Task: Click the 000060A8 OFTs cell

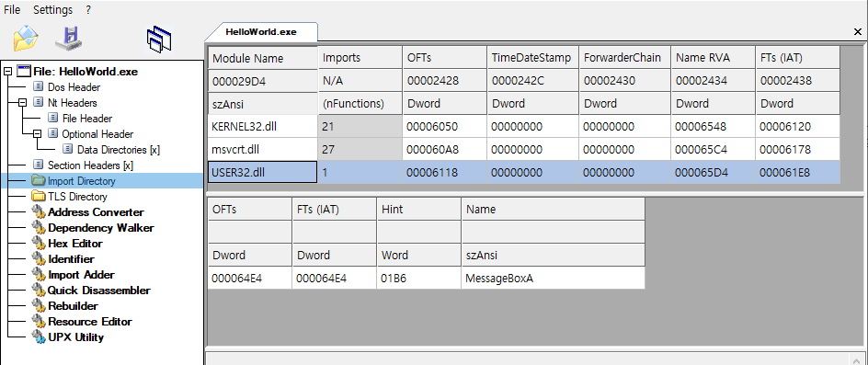Action: pos(444,150)
